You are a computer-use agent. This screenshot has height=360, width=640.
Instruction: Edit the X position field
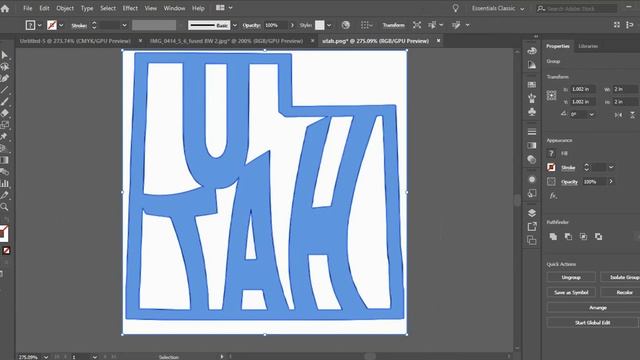(583, 89)
